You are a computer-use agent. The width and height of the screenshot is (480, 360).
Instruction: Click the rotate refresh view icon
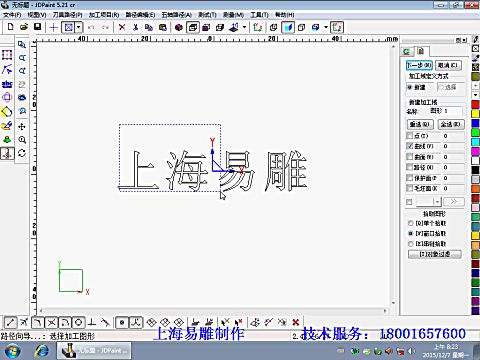[x=22, y=153]
